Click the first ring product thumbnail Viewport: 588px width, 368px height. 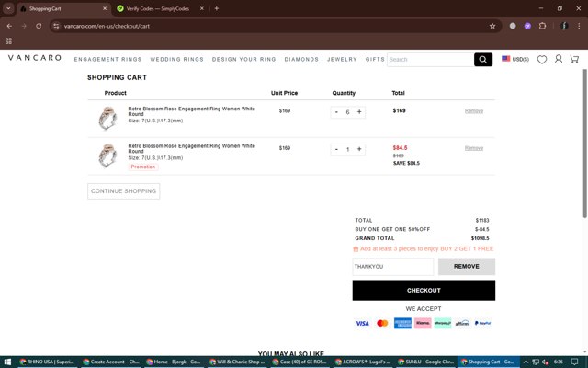108,118
